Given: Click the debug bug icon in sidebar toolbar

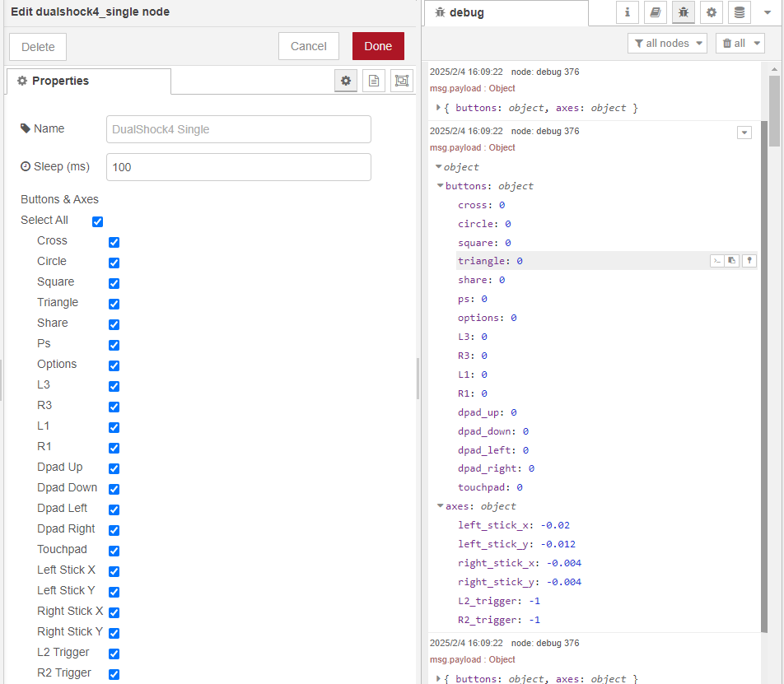Looking at the screenshot, I should (684, 12).
